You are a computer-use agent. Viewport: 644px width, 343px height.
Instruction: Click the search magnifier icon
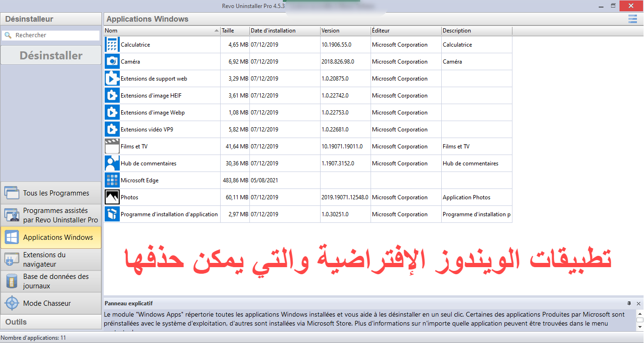(x=8, y=35)
